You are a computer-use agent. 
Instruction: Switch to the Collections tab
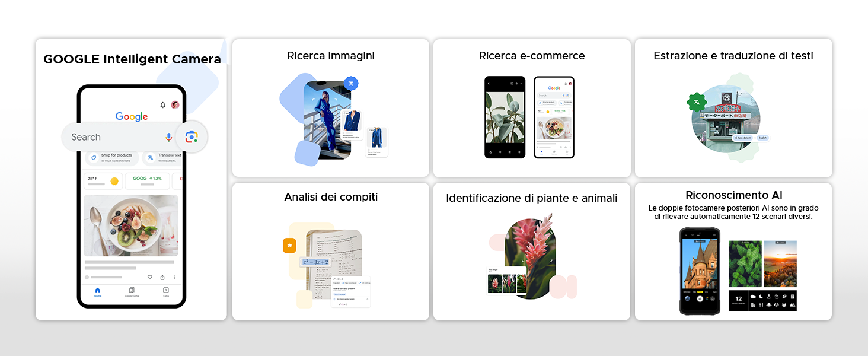[x=132, y=292]
